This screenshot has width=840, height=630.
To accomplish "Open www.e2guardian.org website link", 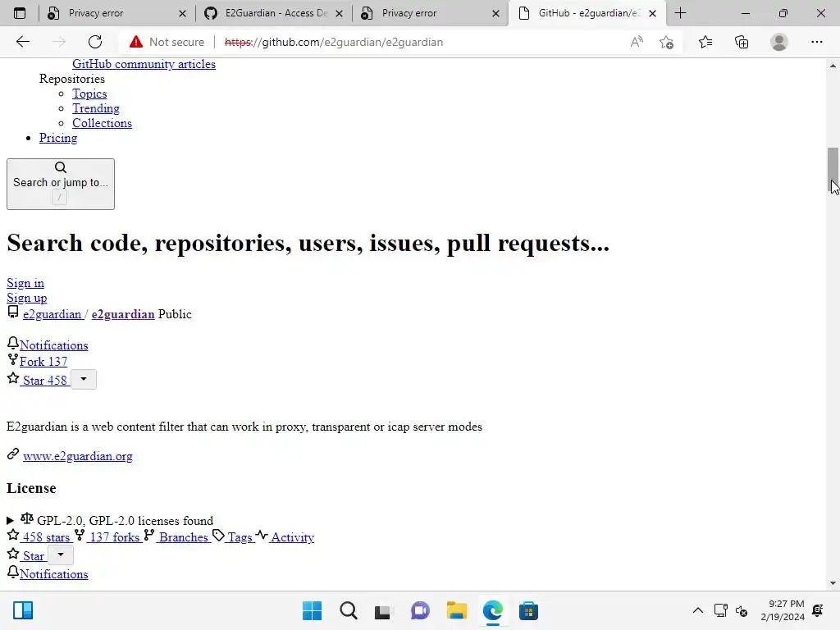I will coord(78,456).
